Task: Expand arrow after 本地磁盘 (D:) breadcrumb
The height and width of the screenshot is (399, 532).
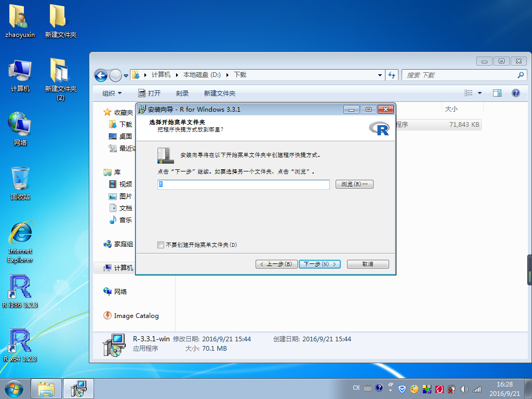Action: click(x=228, y=75)
